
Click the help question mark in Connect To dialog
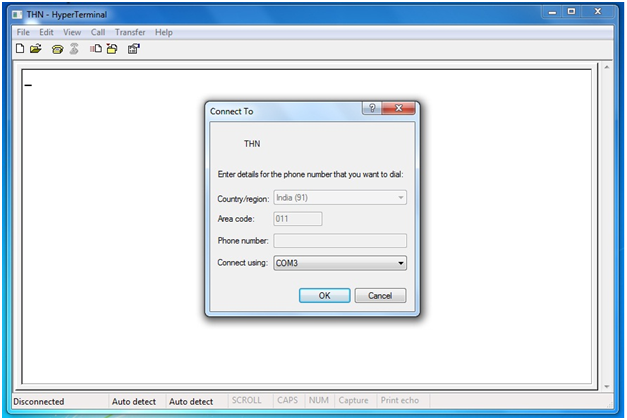(372, 108)
